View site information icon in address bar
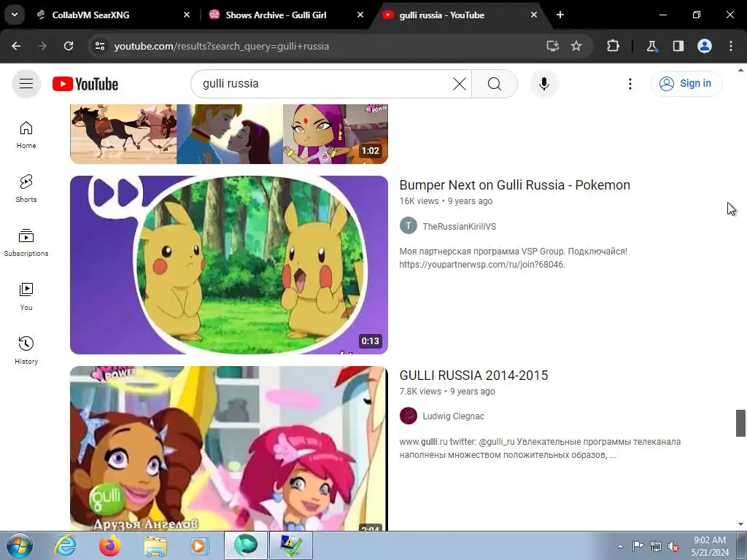Screen dimensions: 747x560 click(x=100, y=46)
